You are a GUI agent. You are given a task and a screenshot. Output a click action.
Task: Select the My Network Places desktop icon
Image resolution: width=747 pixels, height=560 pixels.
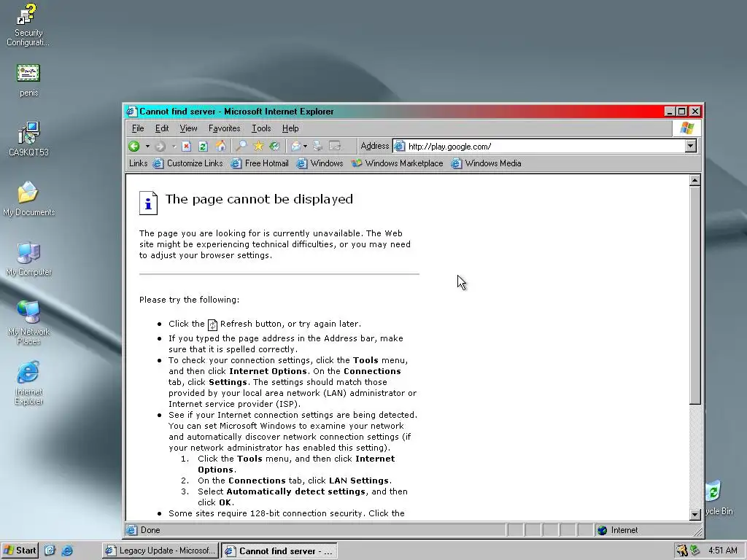pyautogui.click(x=28, y=323)
